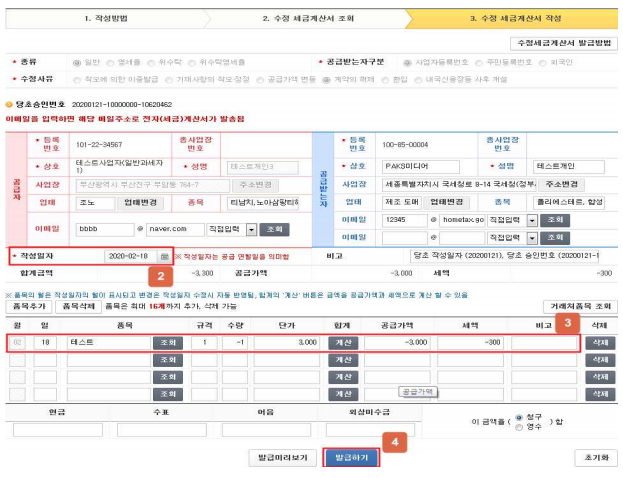Go to step 1. 작성방법

[106, 18]
